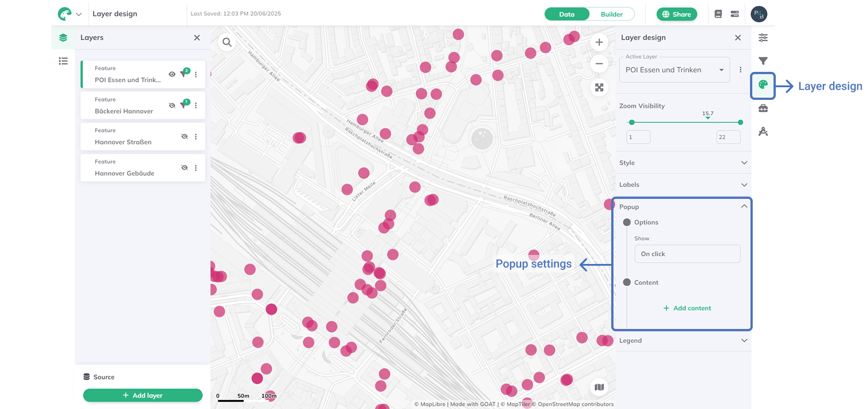The image size is (868, 409).
Task: Click the zoom out minus button
Action: pos(599,64)
